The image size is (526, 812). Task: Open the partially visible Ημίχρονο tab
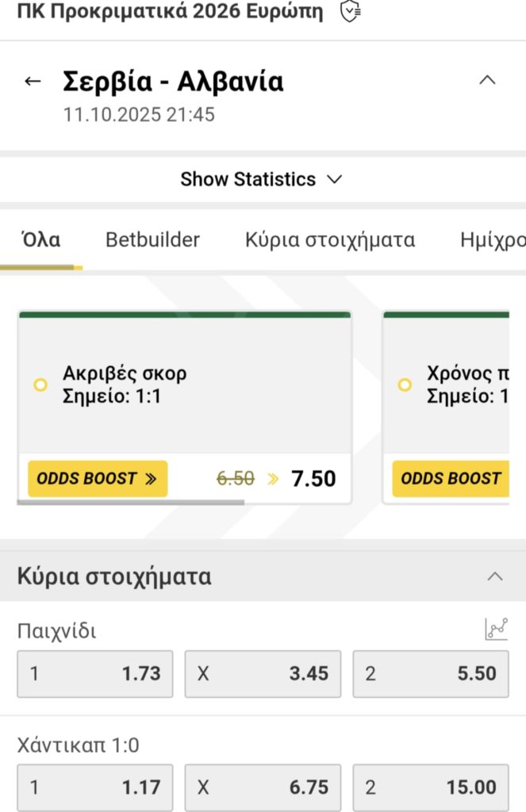(492, 239)
